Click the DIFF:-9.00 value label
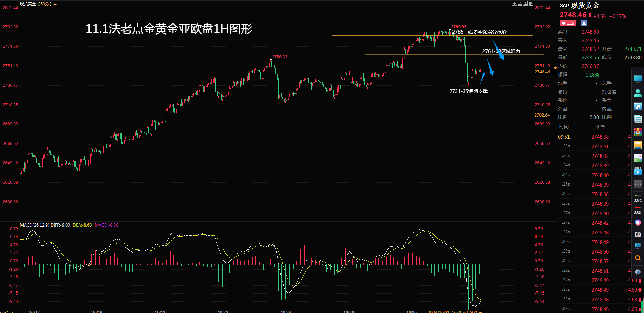Screen dimensions: 644x313 60,225
